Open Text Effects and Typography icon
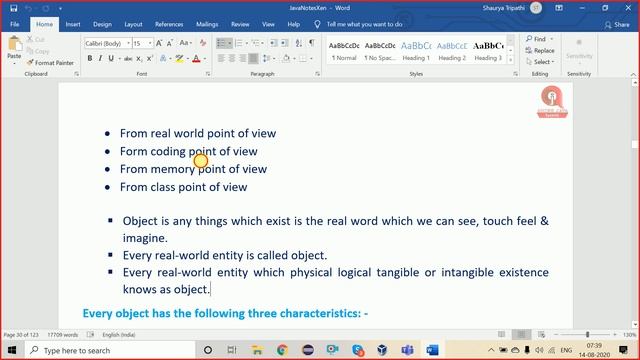Viewport: 640px width, 360px height. click(x=163, y=59)
